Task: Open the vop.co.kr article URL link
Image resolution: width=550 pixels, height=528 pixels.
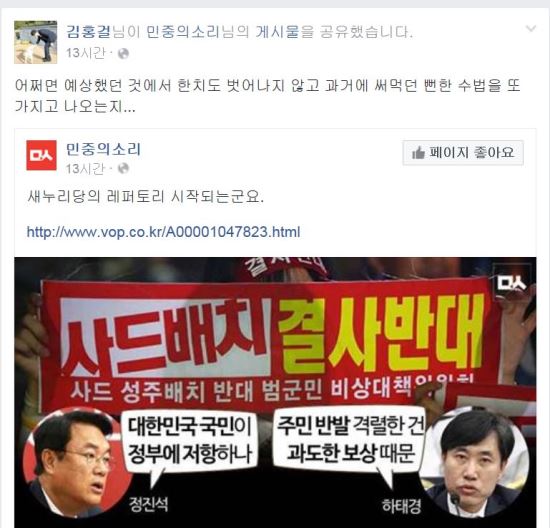Action: (163, 232)
